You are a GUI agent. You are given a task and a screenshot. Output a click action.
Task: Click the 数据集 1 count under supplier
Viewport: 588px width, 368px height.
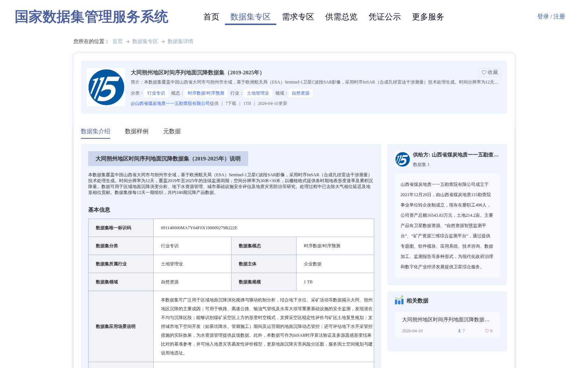421,164
